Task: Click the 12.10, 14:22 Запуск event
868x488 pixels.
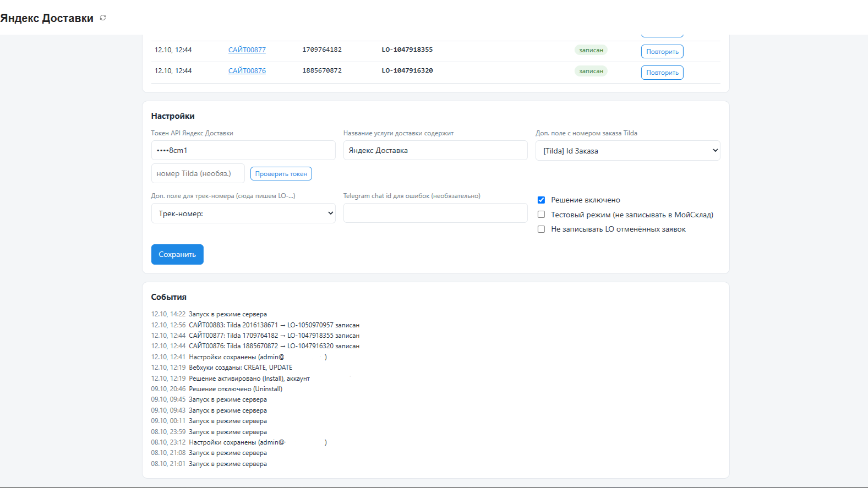Action: pos(209,314)
